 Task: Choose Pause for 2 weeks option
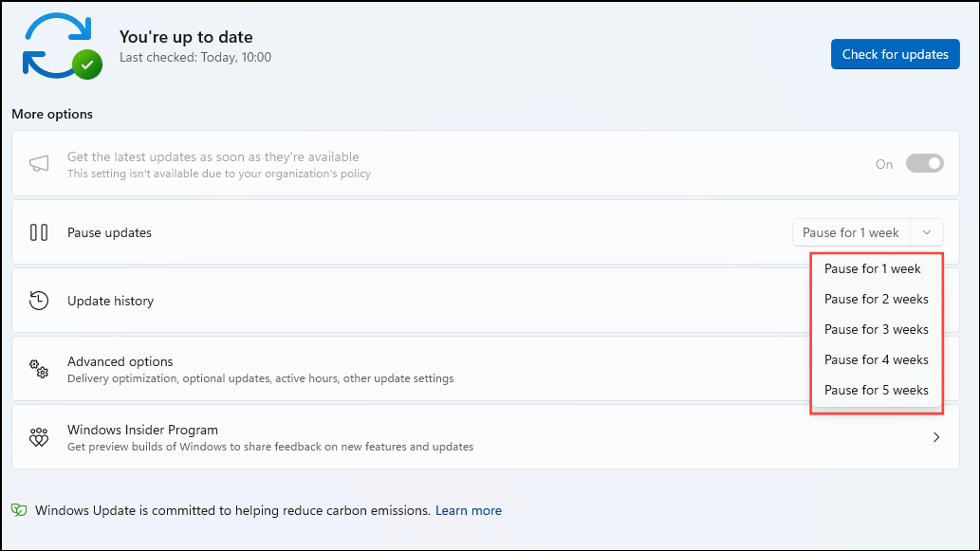876,299
